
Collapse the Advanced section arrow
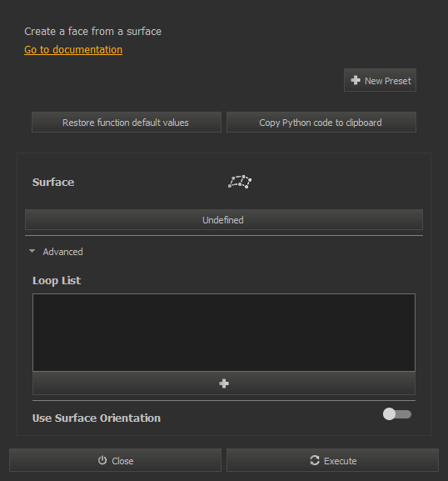pyautogui.click(x=32, y=251)
